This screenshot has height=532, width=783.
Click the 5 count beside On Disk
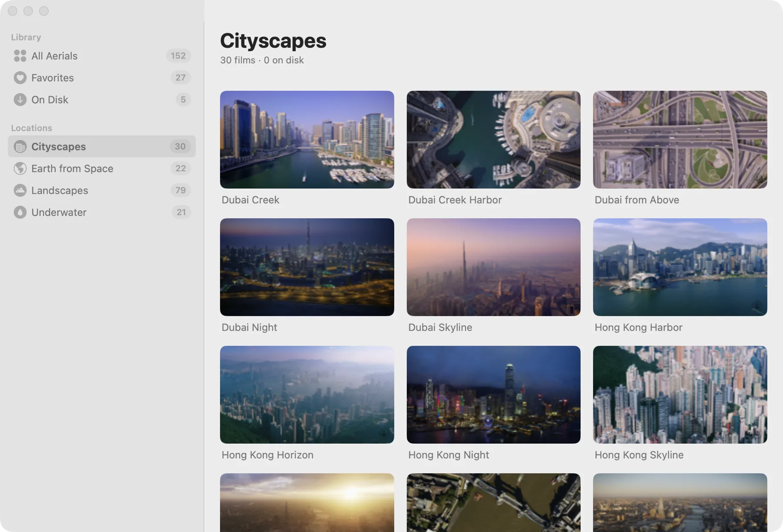tap(183, 100)
